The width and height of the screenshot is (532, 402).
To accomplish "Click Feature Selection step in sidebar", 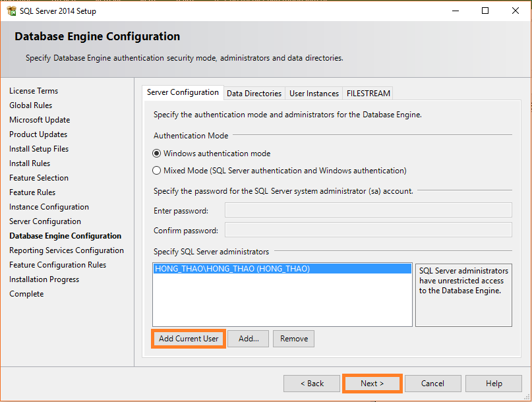I will (39, 178).
